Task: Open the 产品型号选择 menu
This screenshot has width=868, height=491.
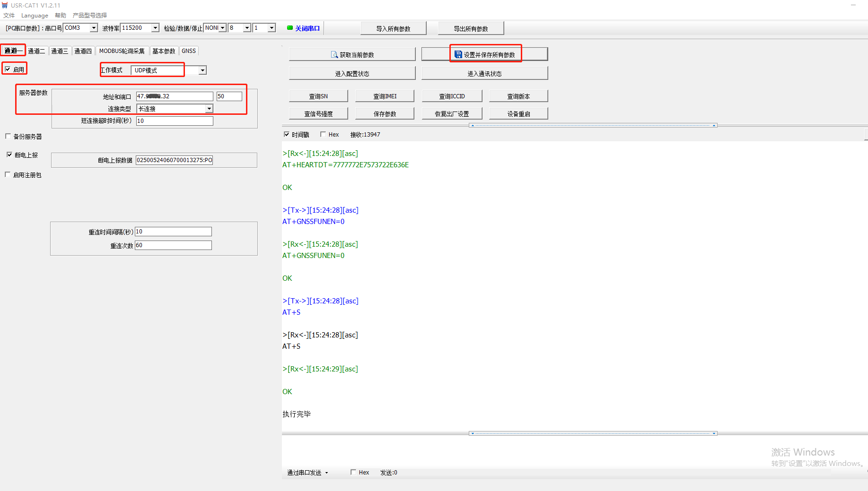Action: tap(90, 15)
